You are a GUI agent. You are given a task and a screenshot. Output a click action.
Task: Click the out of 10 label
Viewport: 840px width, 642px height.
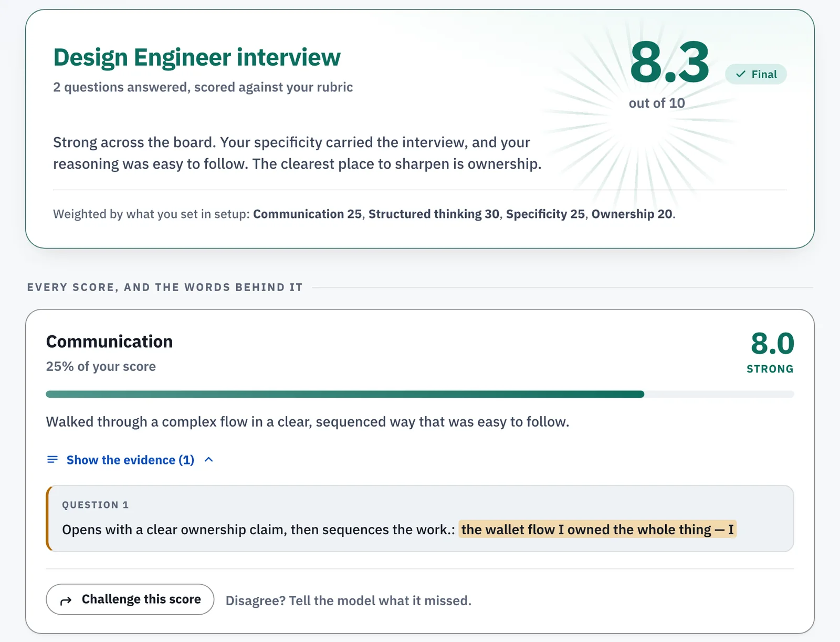tap(657, 103)
